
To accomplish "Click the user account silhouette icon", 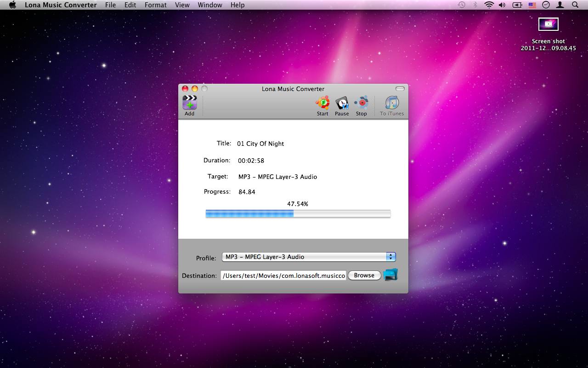I will click(560, 5).
